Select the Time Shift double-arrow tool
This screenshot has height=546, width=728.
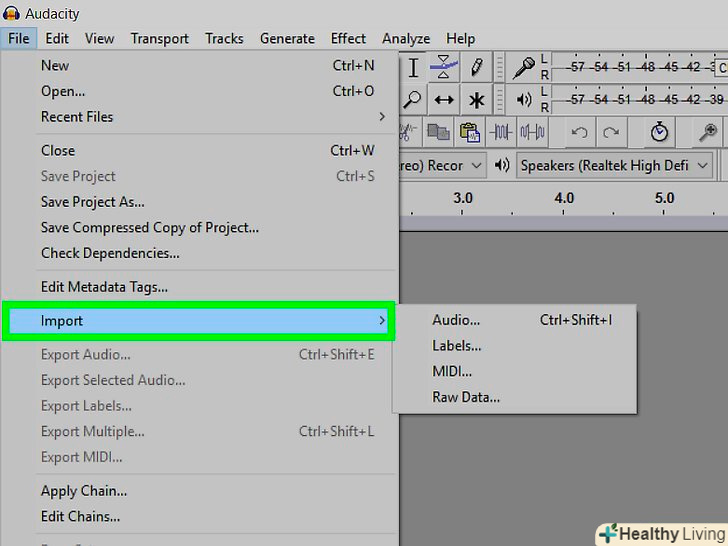coord(443,99)
